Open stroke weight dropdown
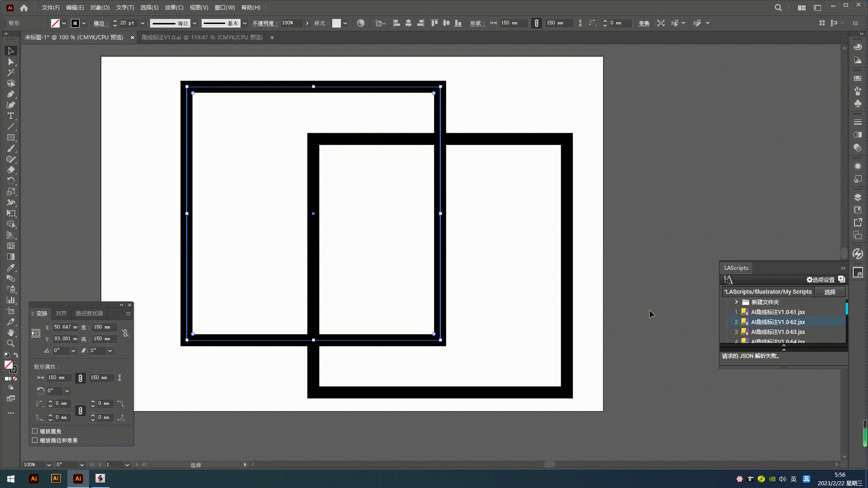Screen dimensions: 868x488 (142, 23)
